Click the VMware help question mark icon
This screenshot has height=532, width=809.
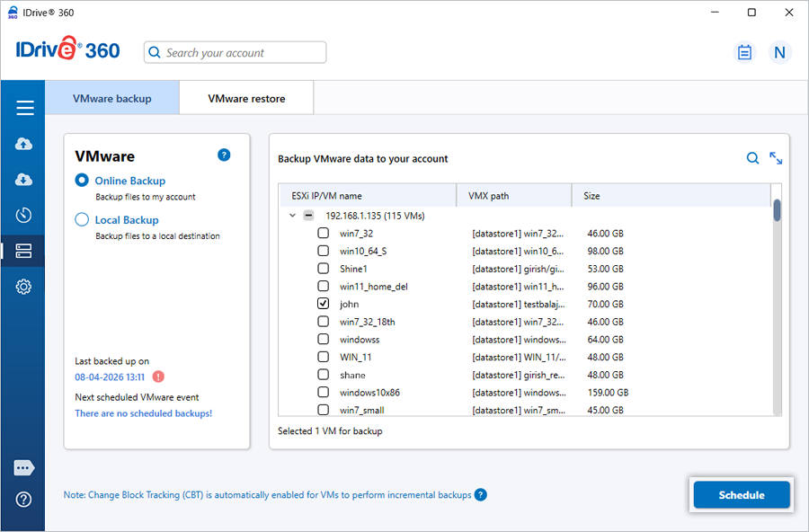coord(224,155)
